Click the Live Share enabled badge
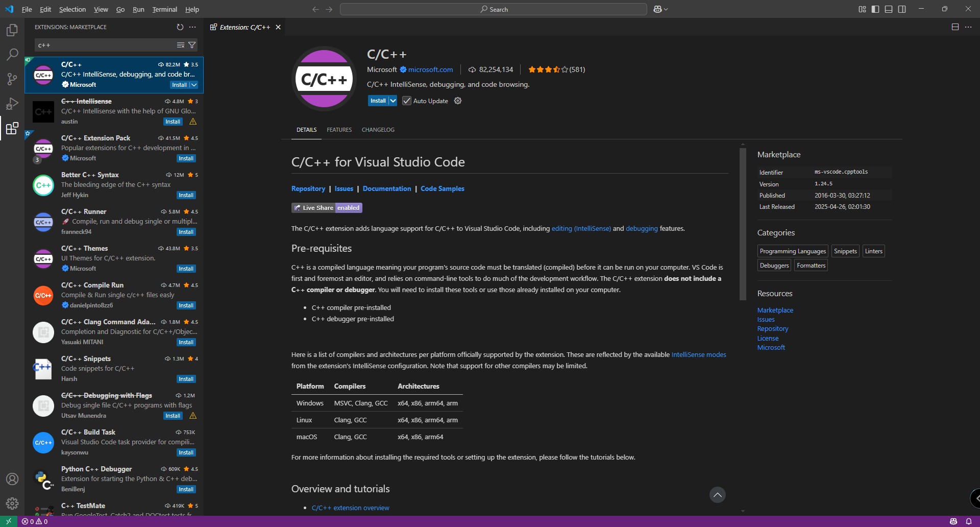 327,208
